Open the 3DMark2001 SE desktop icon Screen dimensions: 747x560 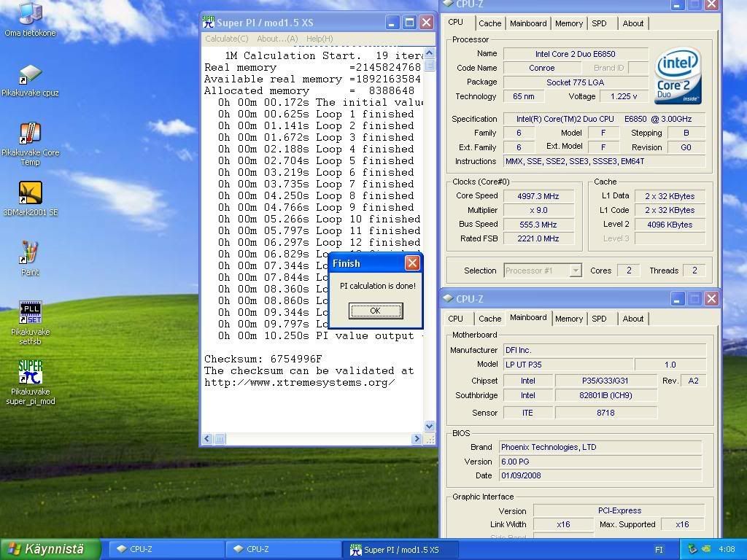pos(30,199)
